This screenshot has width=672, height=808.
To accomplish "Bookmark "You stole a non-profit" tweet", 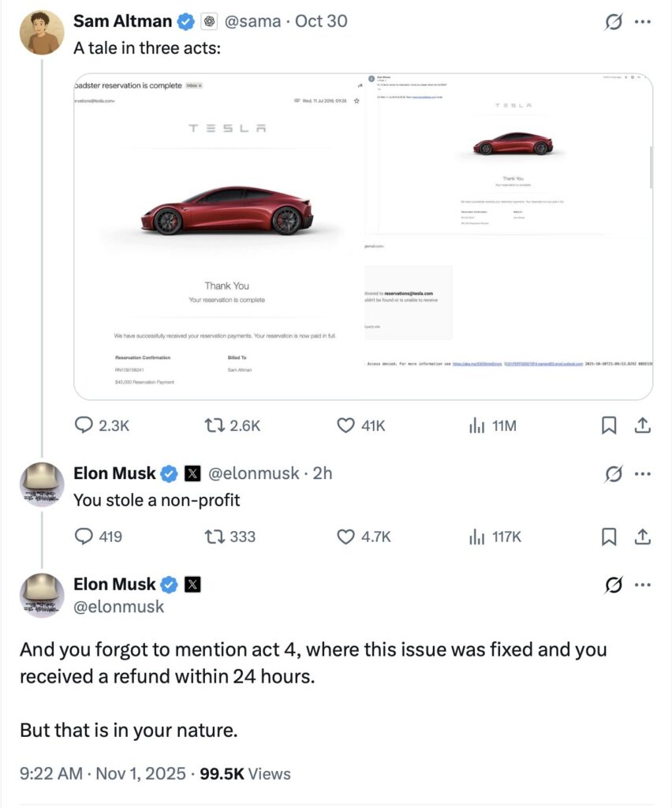I will pos(609,537).
